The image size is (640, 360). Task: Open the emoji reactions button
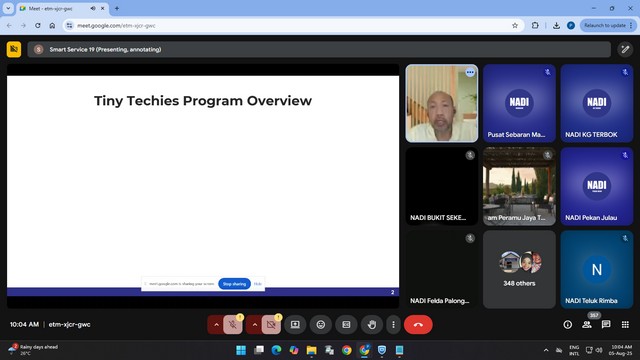(321, 325)
